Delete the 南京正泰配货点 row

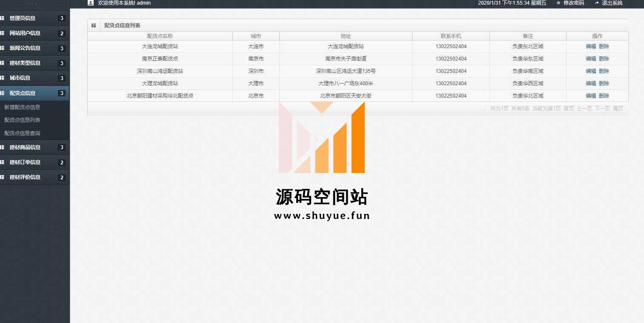tap(604, 59)
